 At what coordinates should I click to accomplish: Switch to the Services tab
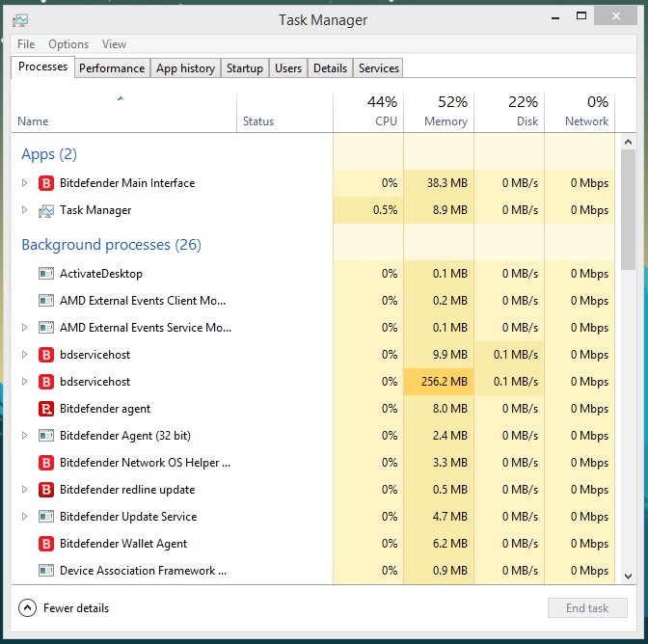click(379, 68)
